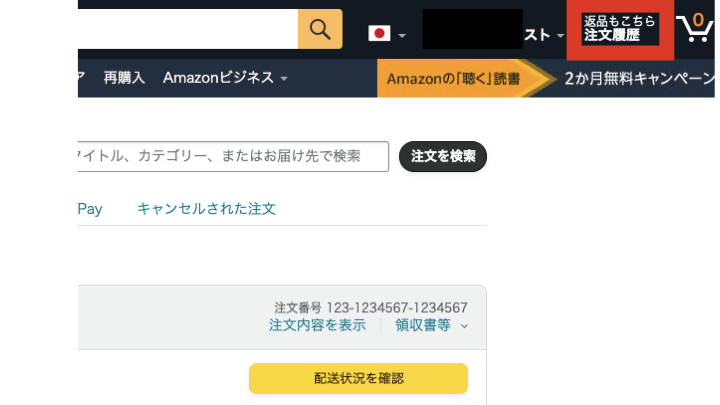Screen dimensions: 720x405
Task: Open the shopping cart icon
Action: (x=696, y=28)
